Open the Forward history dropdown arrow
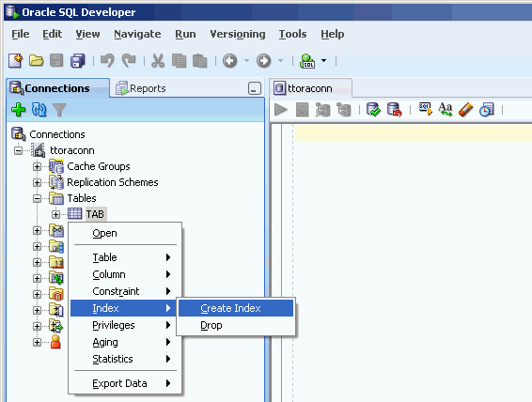Screen dimensions: 532x402 281,61
